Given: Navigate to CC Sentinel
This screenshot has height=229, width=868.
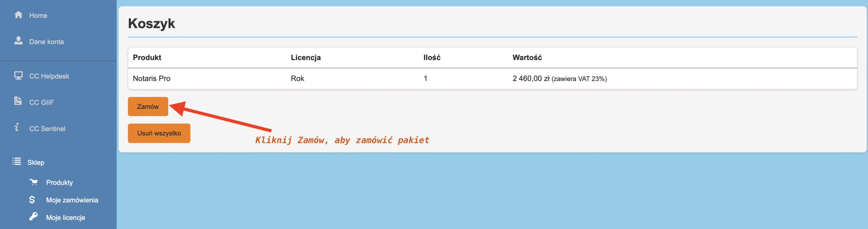Looking at the screenshot, I should pos(47,129).
